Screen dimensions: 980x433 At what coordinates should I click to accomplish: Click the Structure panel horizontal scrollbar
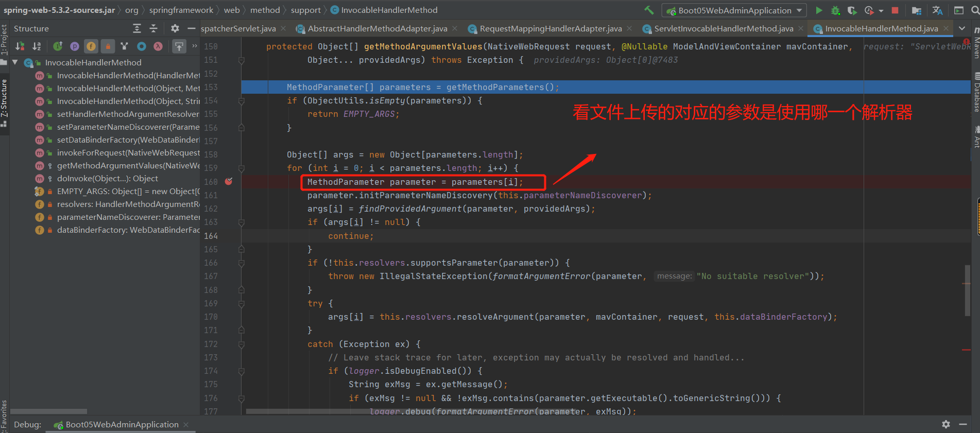[49, 411]
